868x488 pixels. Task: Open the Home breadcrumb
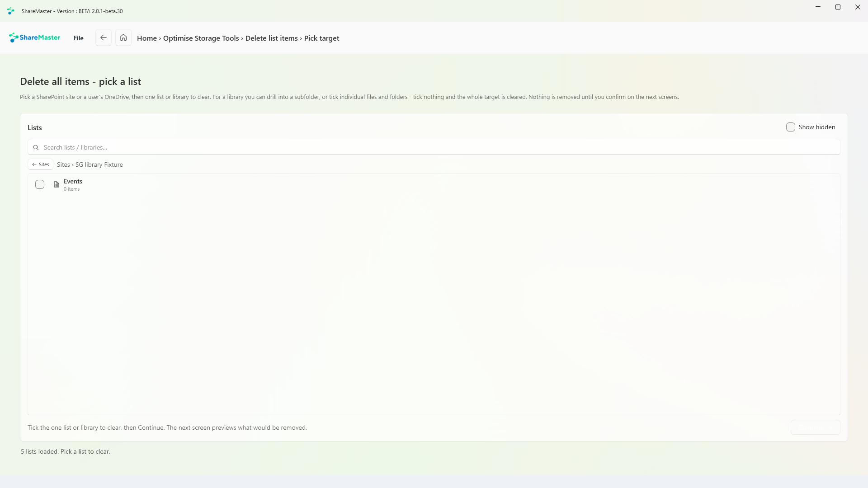coord(147,38)
